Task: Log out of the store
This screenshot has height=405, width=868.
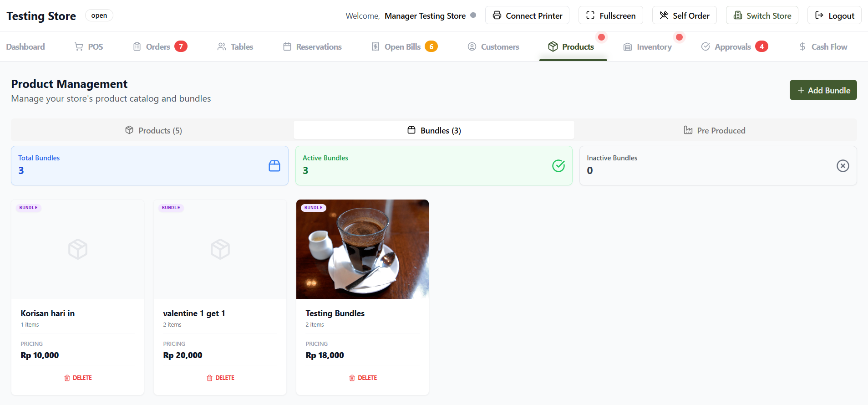Action: (x=834, y=15)
